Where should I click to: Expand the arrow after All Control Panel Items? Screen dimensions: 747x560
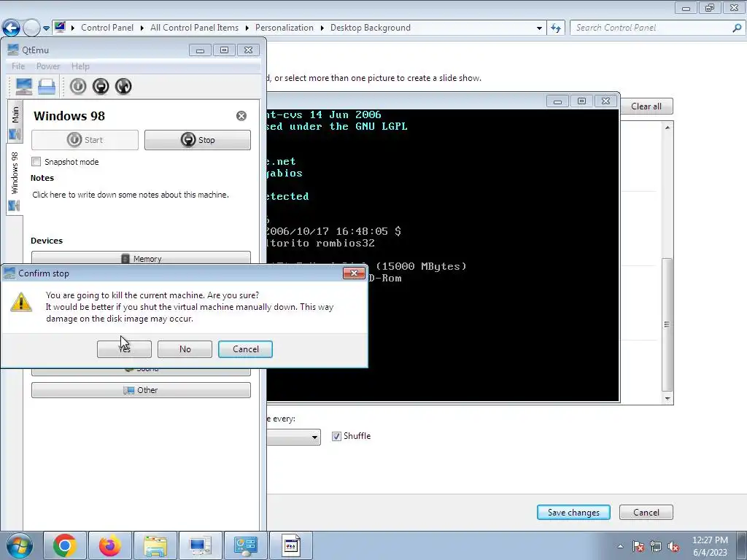247,28
